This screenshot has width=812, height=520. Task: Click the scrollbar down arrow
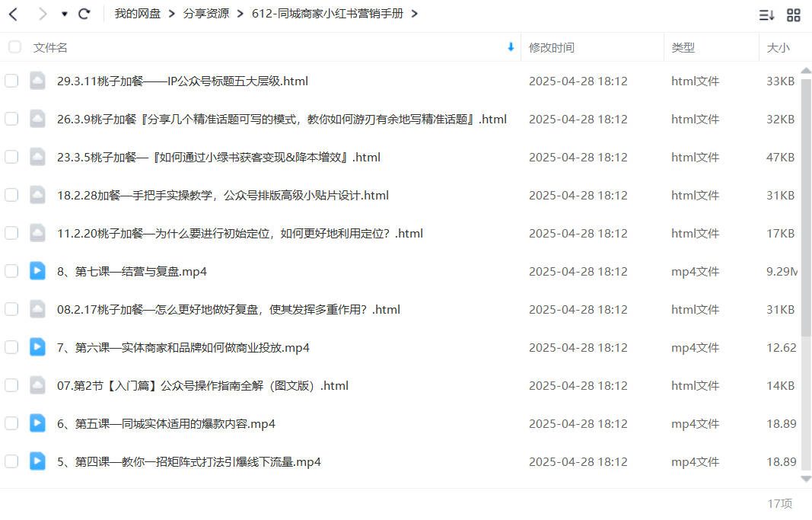click(806, 479)
